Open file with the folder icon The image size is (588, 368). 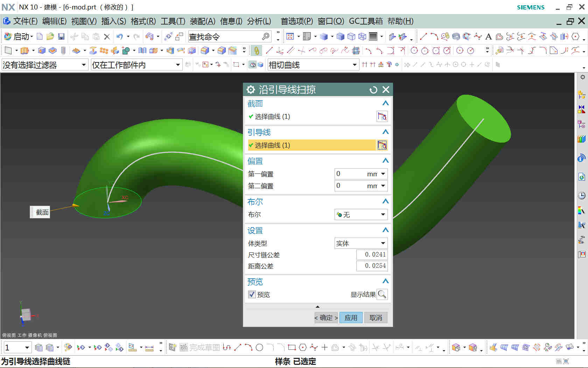tap(50, 36)
